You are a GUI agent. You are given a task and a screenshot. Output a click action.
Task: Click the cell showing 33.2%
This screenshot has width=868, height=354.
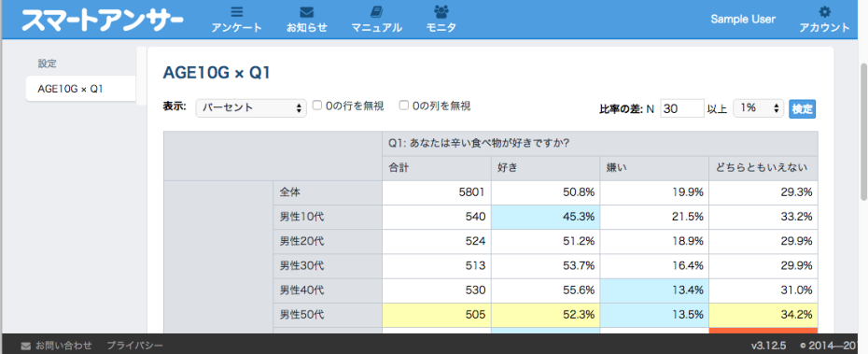click(763, 217)
